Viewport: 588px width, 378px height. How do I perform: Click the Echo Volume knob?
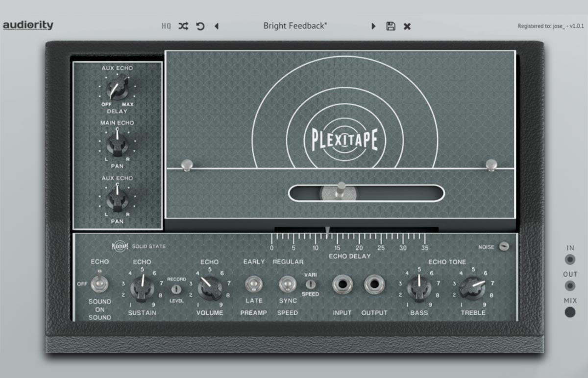(x=210, y=288)
